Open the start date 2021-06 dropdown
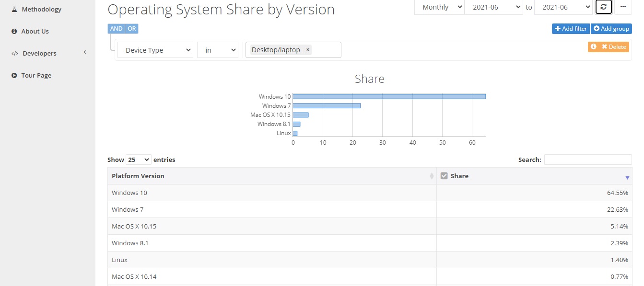Viewport: 644px width, 286px height. point(494,7)
